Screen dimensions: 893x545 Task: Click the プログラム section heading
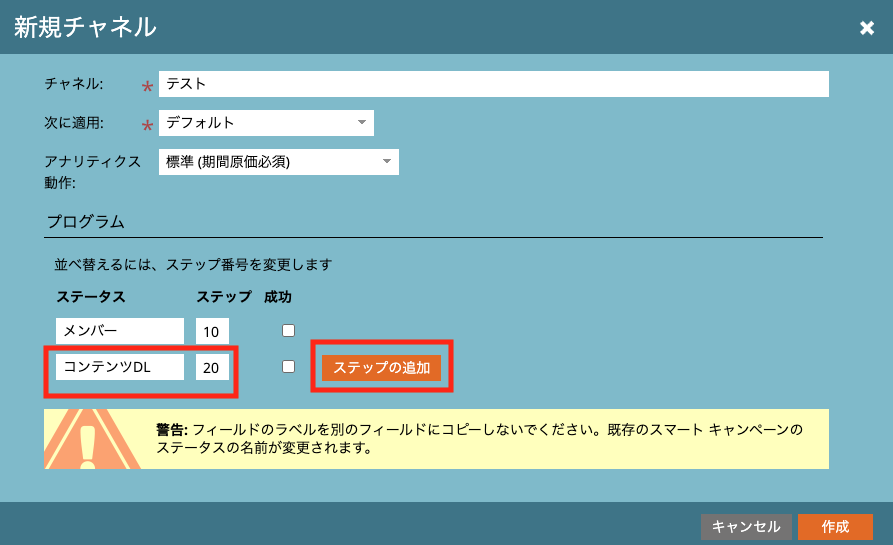tap(85, 220)
